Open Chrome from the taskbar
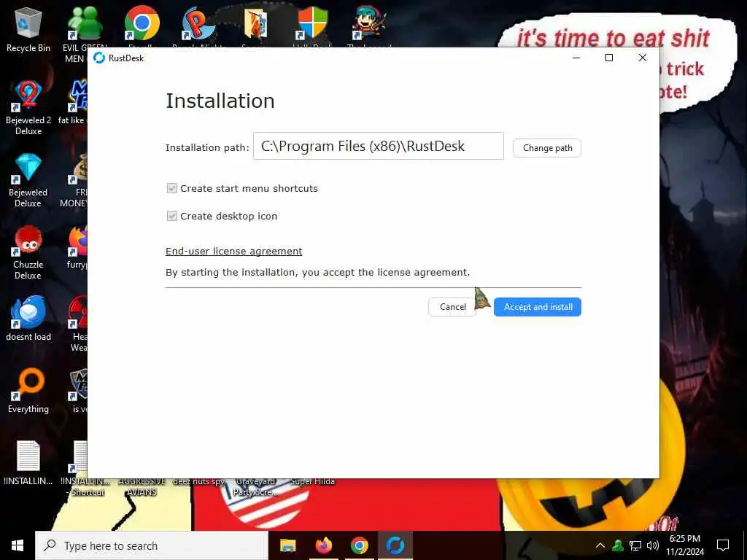747x560 pixels. click(359, 545)
